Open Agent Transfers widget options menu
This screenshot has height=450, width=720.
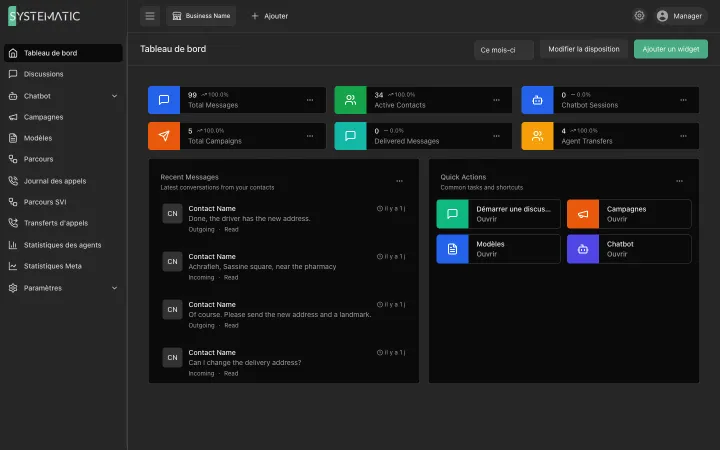(683, 136)
